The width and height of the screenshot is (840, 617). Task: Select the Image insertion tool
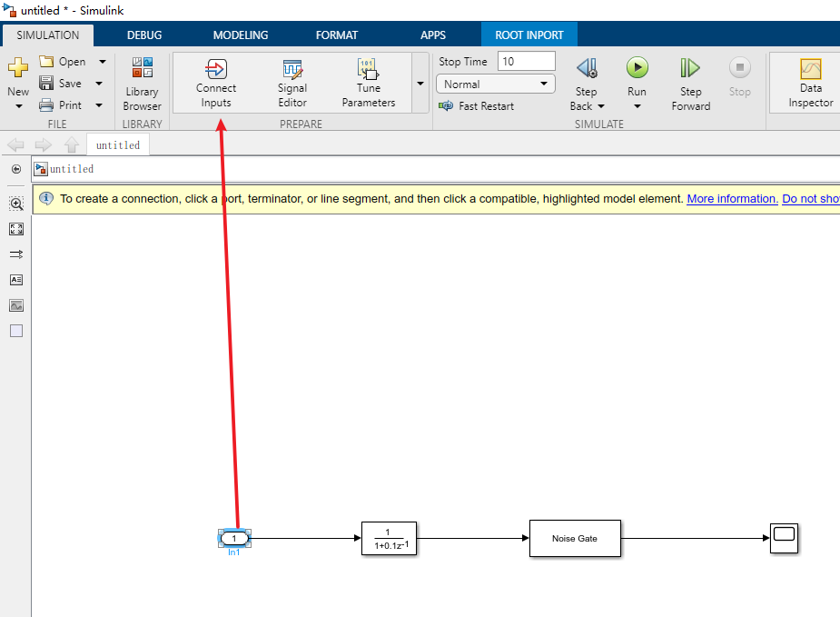click(16, 305)
